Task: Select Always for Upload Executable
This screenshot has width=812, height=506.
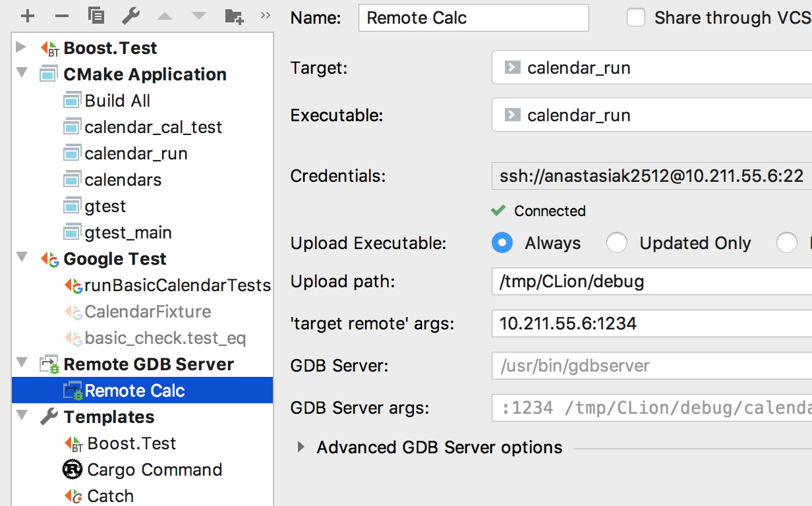Action: [x=502, y=243]
